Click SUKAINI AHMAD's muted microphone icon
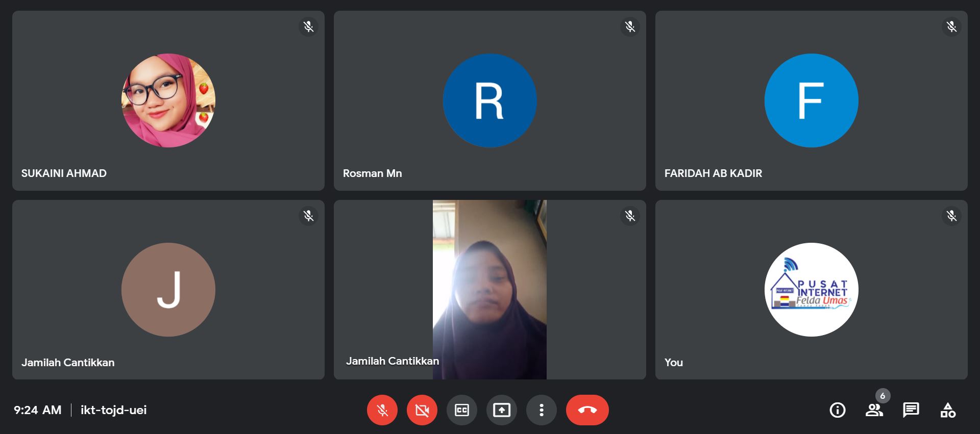The image size is (980, 434). click(x=308, y=27)
